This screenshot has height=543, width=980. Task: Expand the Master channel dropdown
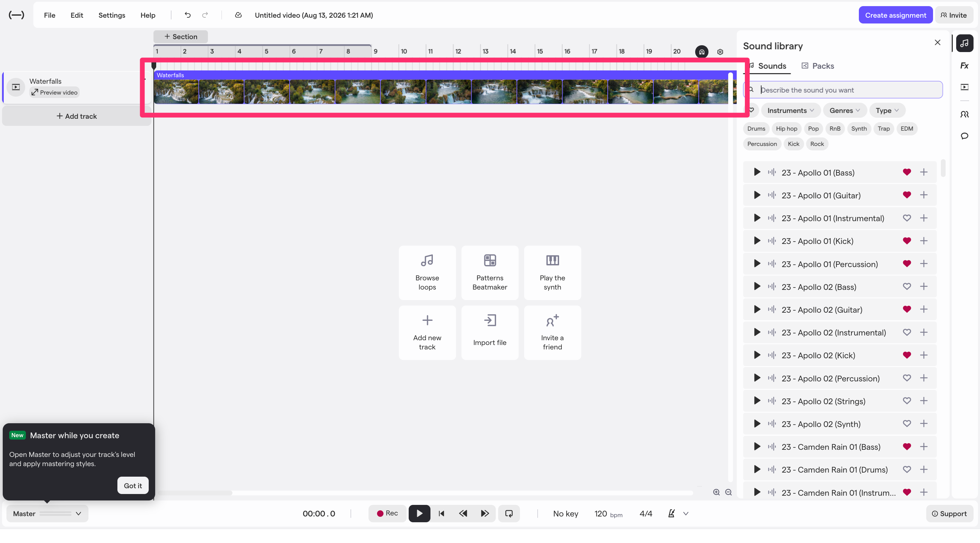click(x=78, y=513)
